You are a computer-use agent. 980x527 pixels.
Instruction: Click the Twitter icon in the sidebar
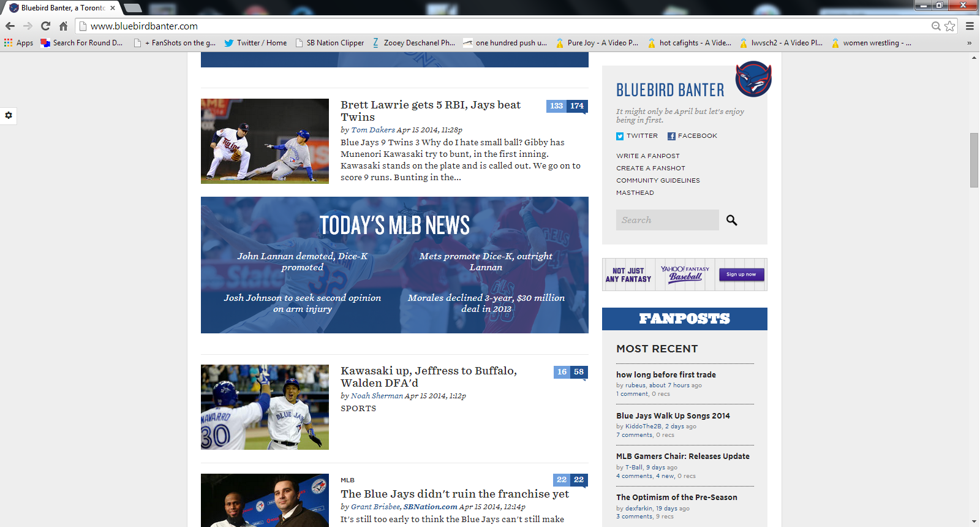(620, 136)
